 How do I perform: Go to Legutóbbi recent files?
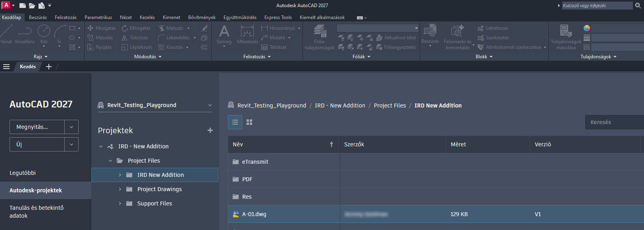click(23, 173)
